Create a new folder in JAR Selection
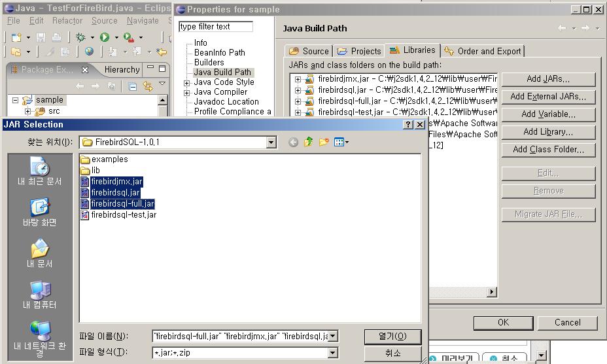The image size is (607, 364). point(324,142)
